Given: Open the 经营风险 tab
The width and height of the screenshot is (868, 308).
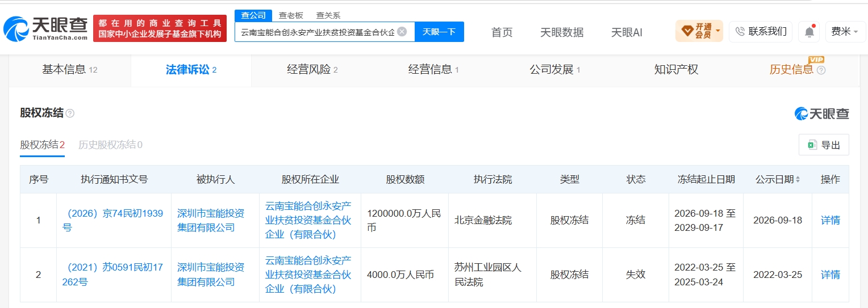Looking at the screenshot, I should tap(312, 70).
